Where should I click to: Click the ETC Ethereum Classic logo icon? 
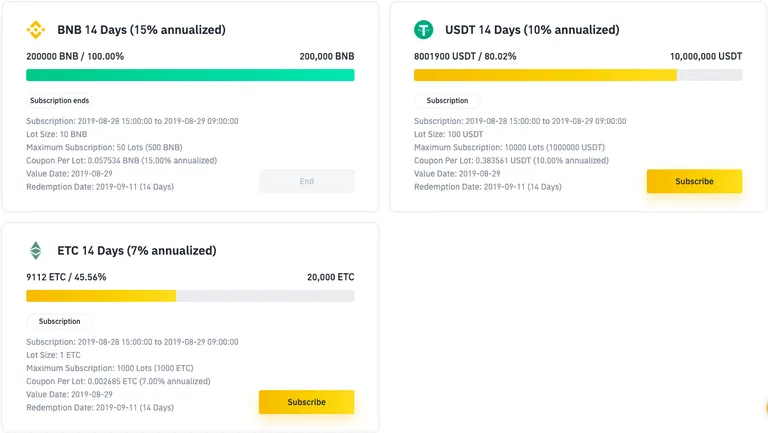click(x=35, y=250)
